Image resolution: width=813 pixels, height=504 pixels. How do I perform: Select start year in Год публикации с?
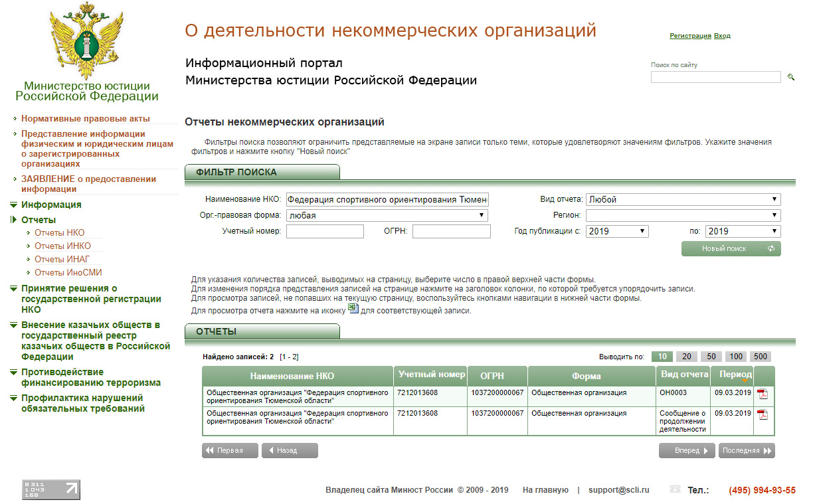click(617, 231)
